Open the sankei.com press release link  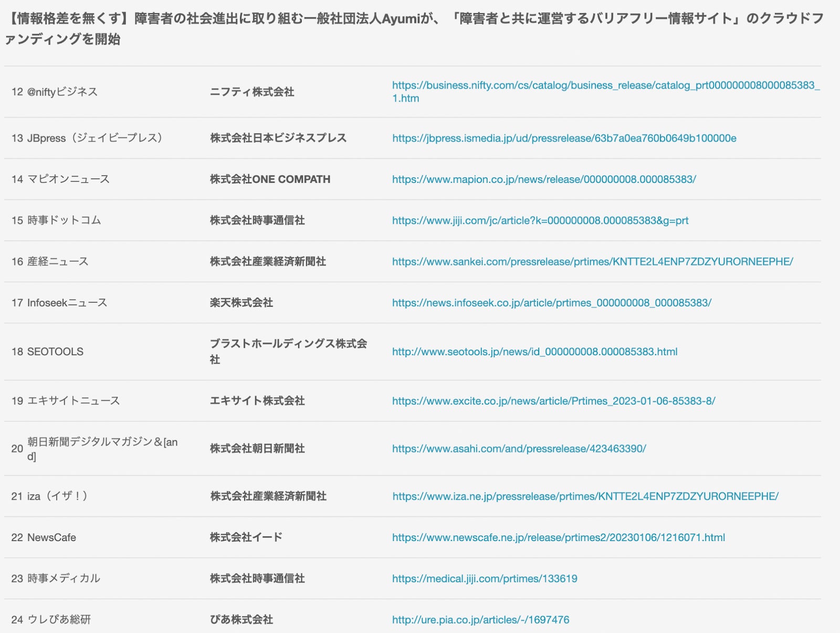pyautogui.click(x=592, y=262)
